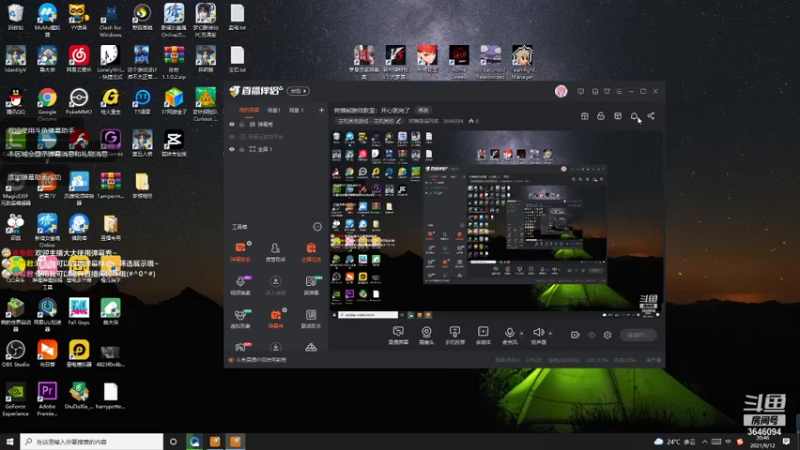Open the Windows notification center
This screenshot has width=800, height=450.
(x=786, y=441)
